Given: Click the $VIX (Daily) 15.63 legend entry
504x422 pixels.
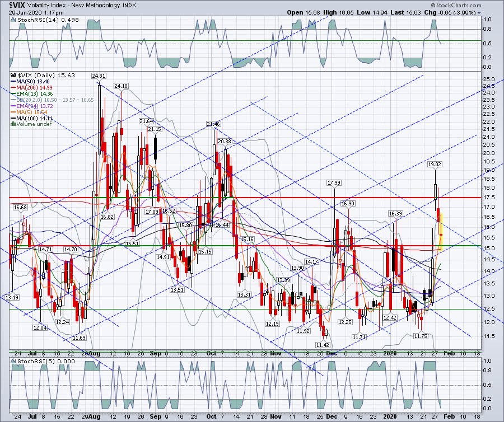Looking at the screenshot, I should pos(46,76).
